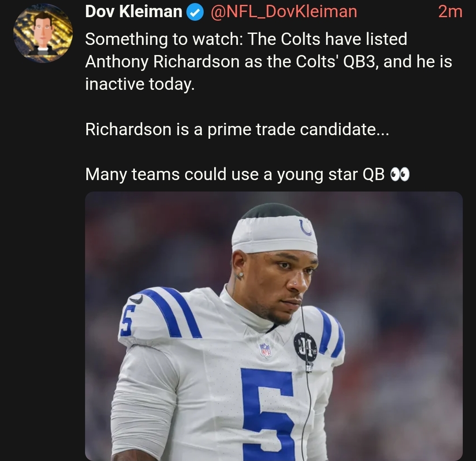Click the black circular patch on jersey
The image size is (476, 461).
305,347
